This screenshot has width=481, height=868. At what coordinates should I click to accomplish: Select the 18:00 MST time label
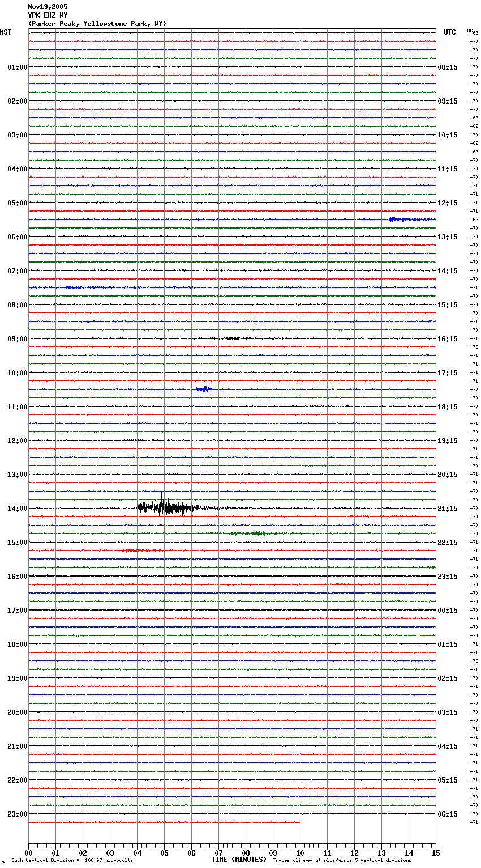18,644
